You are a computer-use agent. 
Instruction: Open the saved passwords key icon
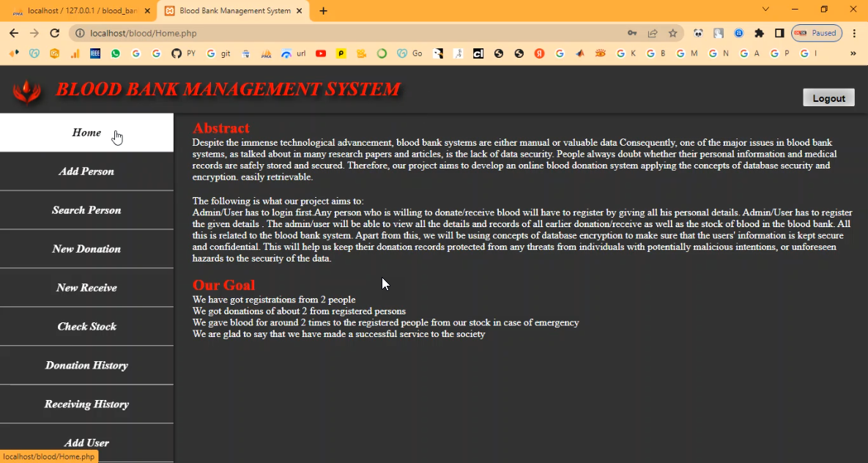tap(632, 33)
